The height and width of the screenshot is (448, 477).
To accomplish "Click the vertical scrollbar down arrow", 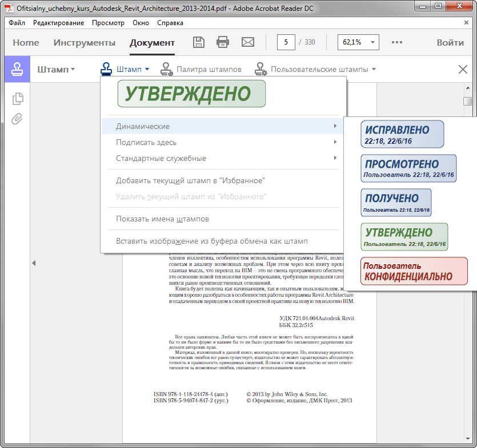I will tap(468, 438).
